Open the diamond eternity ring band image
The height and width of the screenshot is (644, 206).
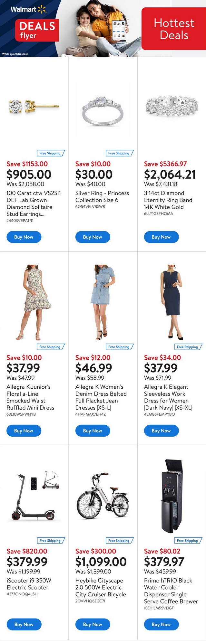pyautogui.click(x=171, y=106)
